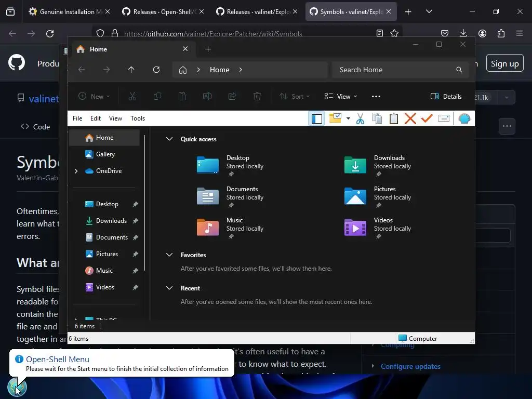Viewport: 532px width, 399px height.
Task: Expand the OneDrive node in navigation pane
Action: (x=76, y=171)
